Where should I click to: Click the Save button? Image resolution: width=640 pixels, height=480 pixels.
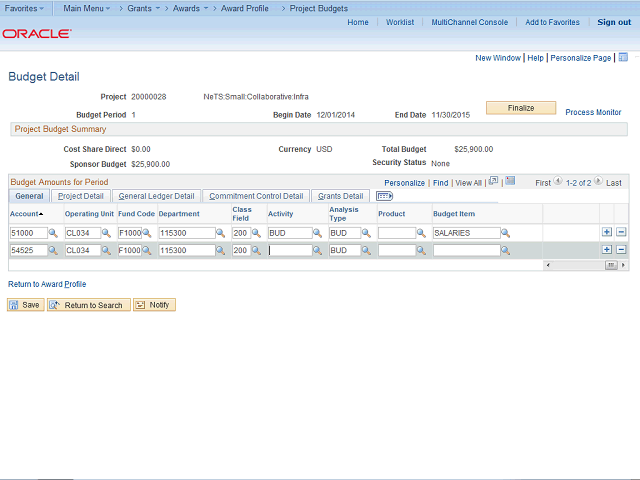[x=26, y=305]
